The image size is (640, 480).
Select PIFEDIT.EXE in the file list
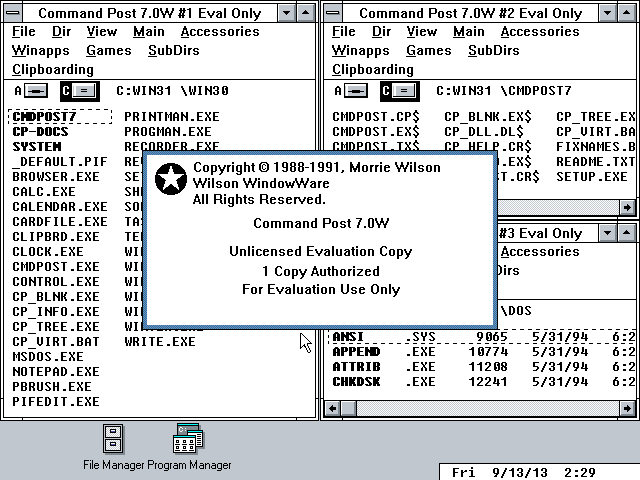click(x=56, y=402)
